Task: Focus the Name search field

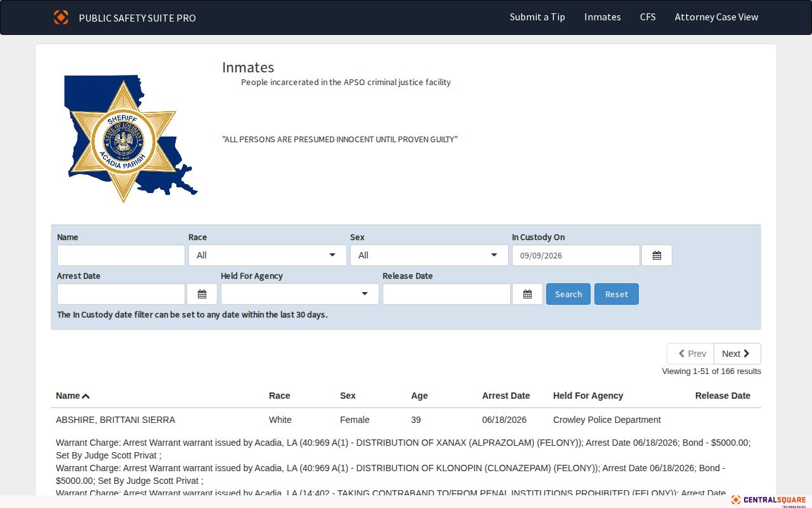Action: (121, 255)
